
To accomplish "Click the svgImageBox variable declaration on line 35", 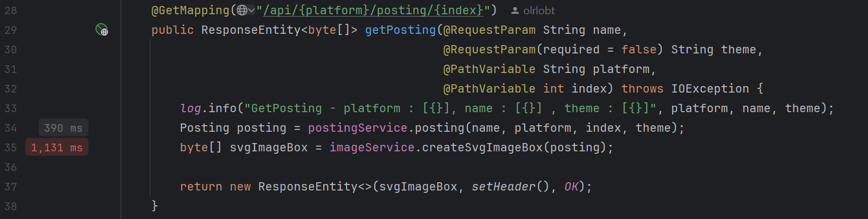I will [x=269, y=147].
